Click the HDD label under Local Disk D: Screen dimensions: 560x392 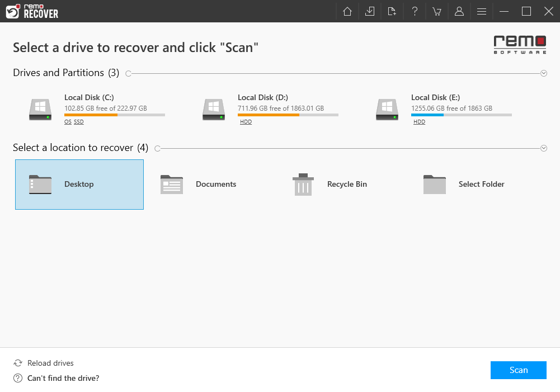point(246,121)
